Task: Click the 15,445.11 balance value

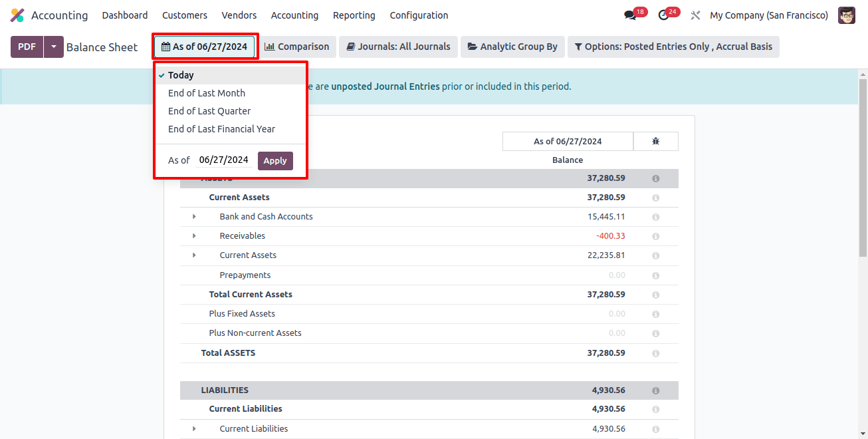Action: coord(606,217)
